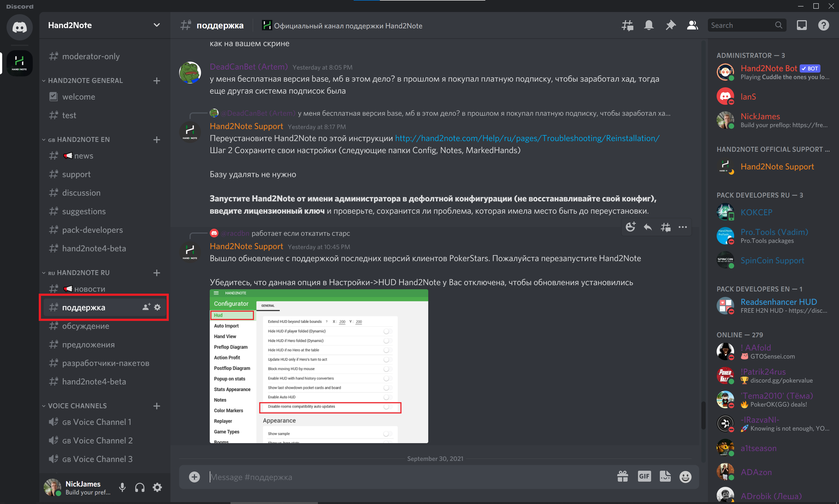The image size is (839, 504).
Task: Create thread from hovered message
Action: click(665, 227)
